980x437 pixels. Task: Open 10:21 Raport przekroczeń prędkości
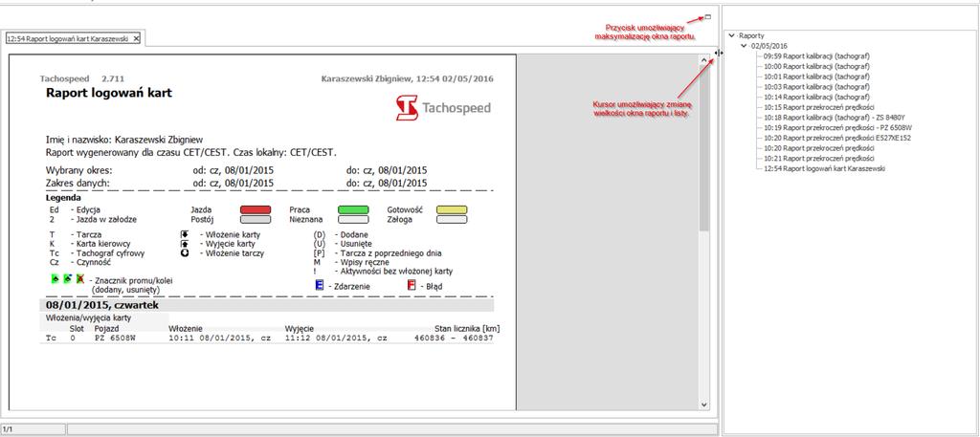coord(817,159)
